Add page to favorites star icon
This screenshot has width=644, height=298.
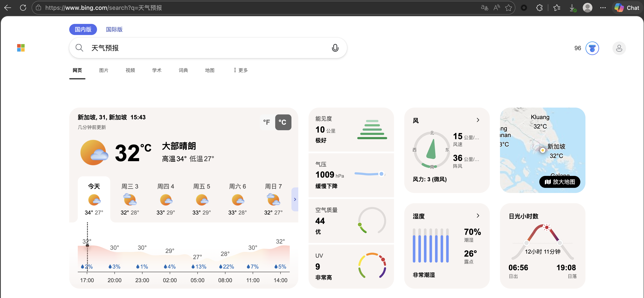coord(509,8)
